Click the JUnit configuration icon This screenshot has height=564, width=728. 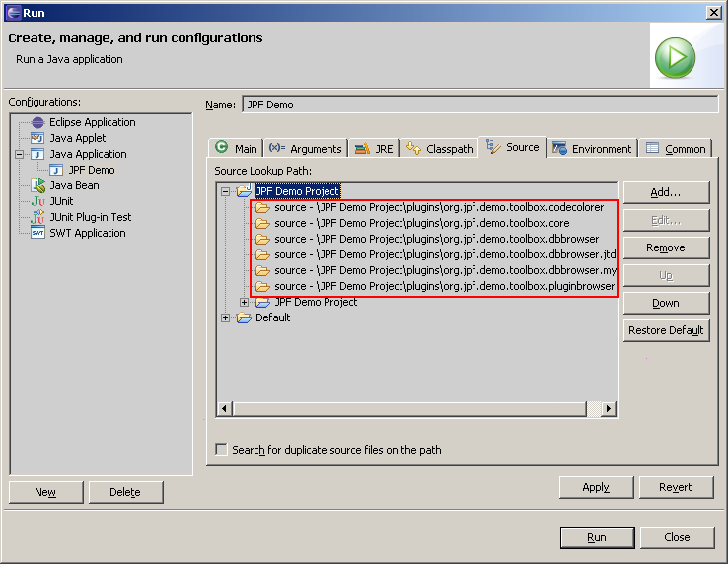click(38, 201)
